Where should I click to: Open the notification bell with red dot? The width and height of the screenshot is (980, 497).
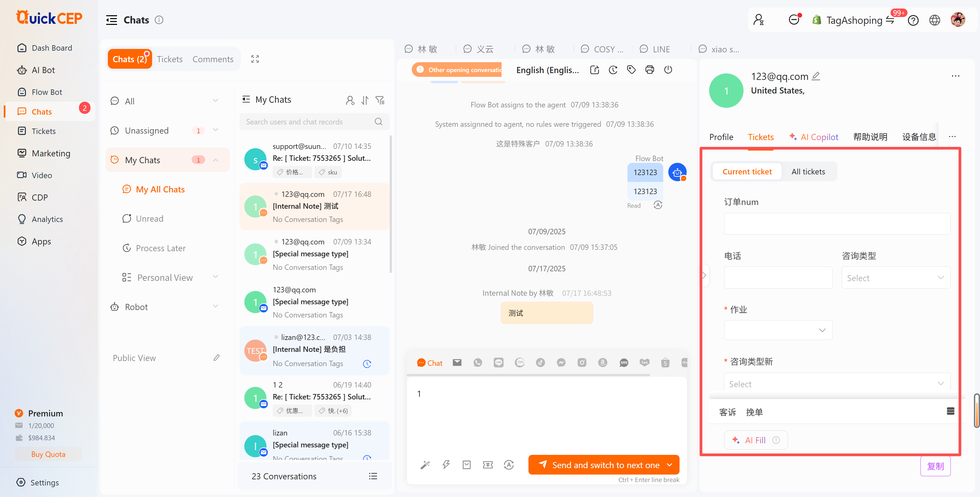[x=794, y=19]
